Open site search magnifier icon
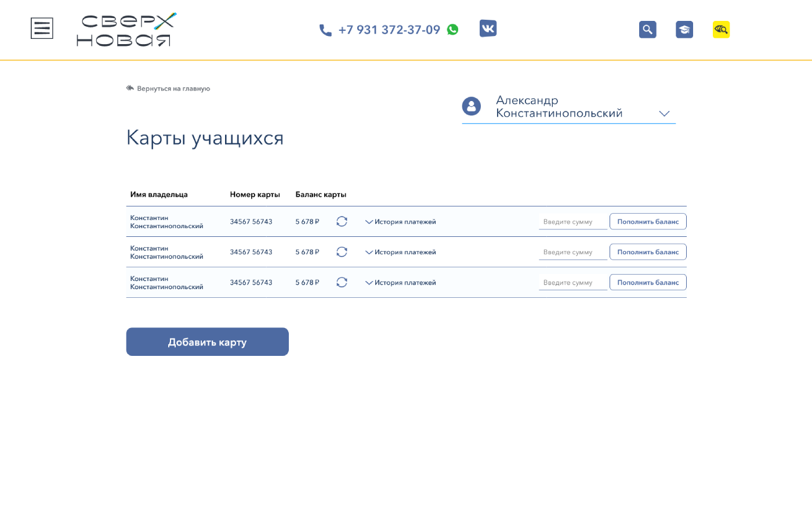Viewport: 812px width, 508px height. coord(648,30)
